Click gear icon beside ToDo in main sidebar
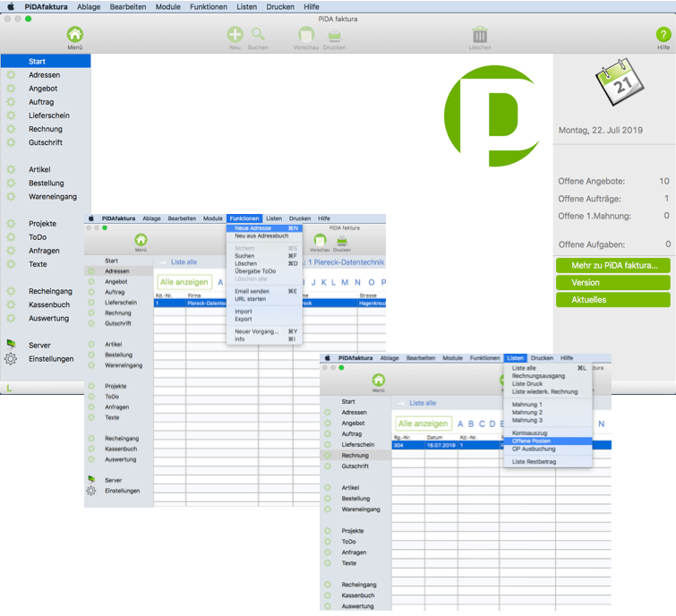The width and height of the screenshot is (676, 616). tap(11, 237)
